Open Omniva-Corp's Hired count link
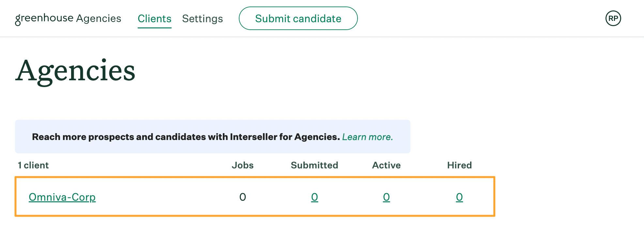 click(459, 197)
